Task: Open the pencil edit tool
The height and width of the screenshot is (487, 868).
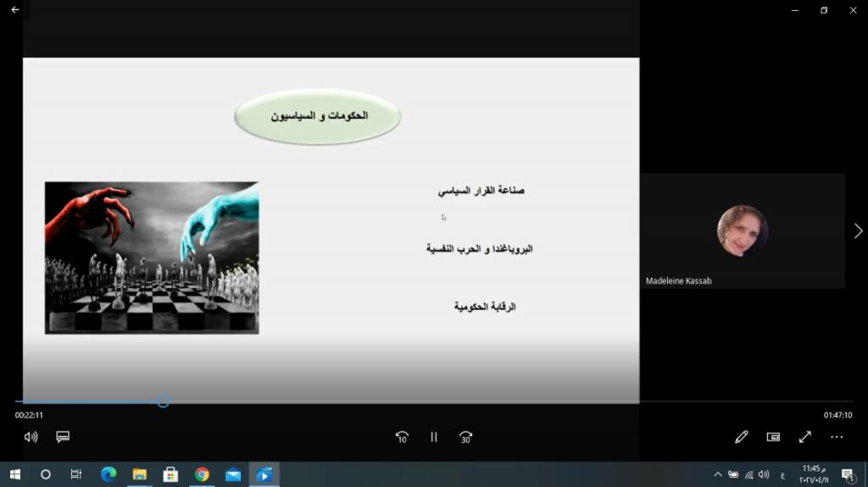Action: click(742, 437)
